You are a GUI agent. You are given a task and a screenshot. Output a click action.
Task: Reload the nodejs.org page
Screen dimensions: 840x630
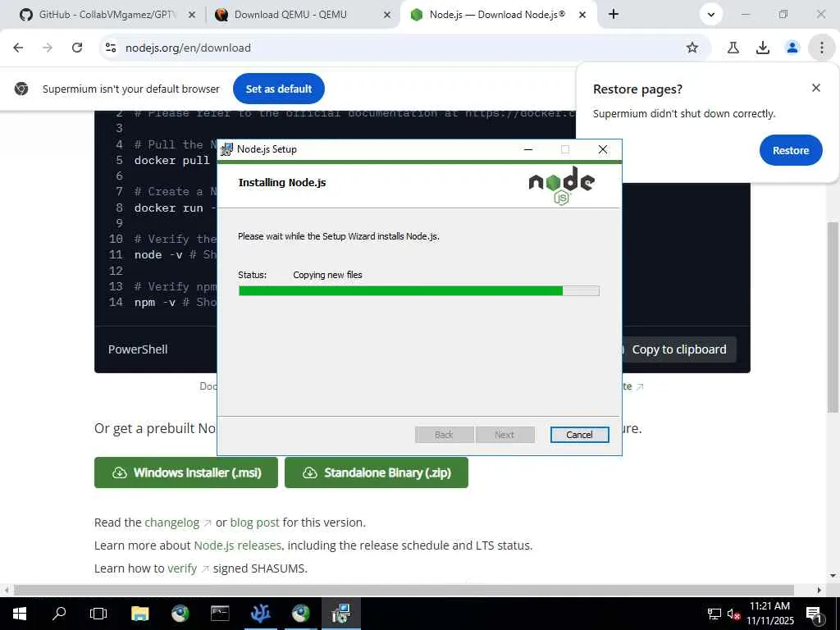pos(77,48)
